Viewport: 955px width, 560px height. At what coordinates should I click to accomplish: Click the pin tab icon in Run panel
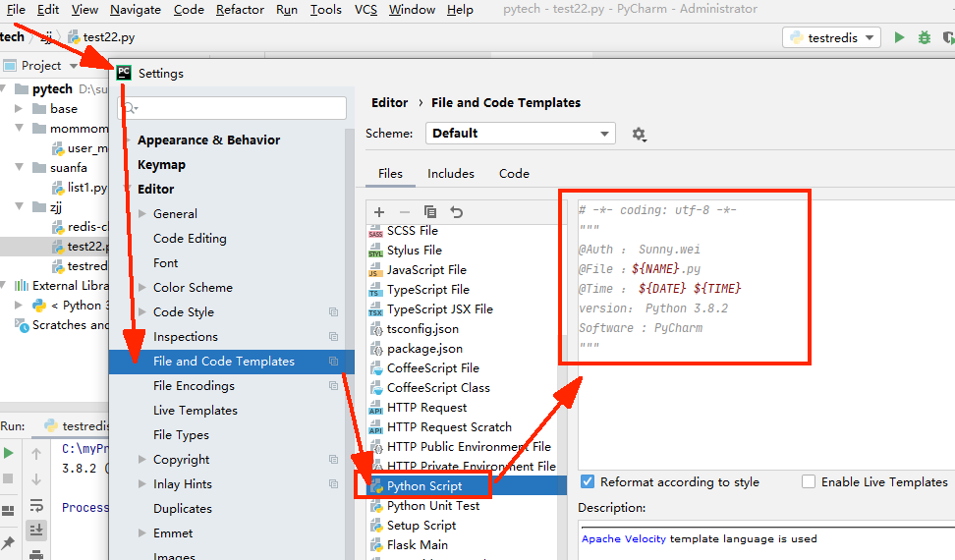8,541
